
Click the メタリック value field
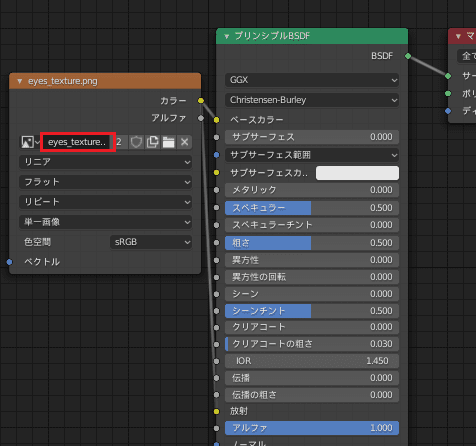pos(312,190)
